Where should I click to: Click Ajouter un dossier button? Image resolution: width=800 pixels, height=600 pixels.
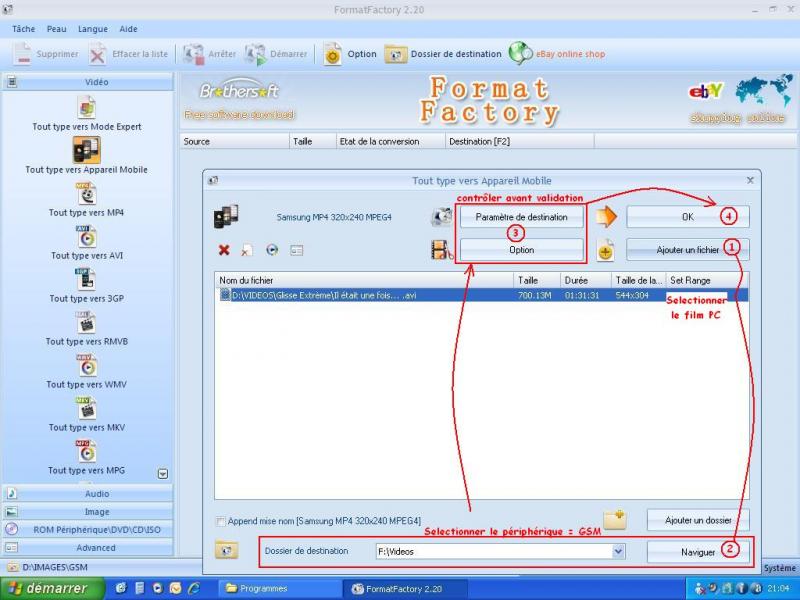pyautogui.click(x=698, y=520)
